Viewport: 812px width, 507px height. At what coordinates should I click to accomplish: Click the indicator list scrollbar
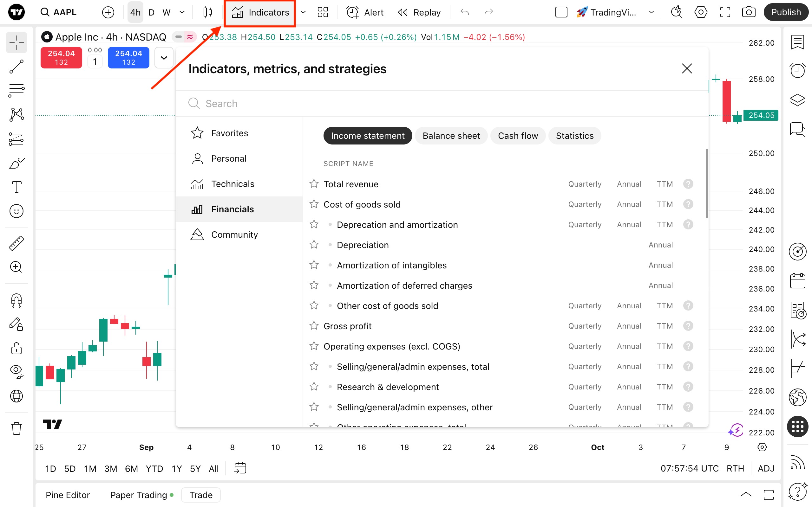click(707, 184)
